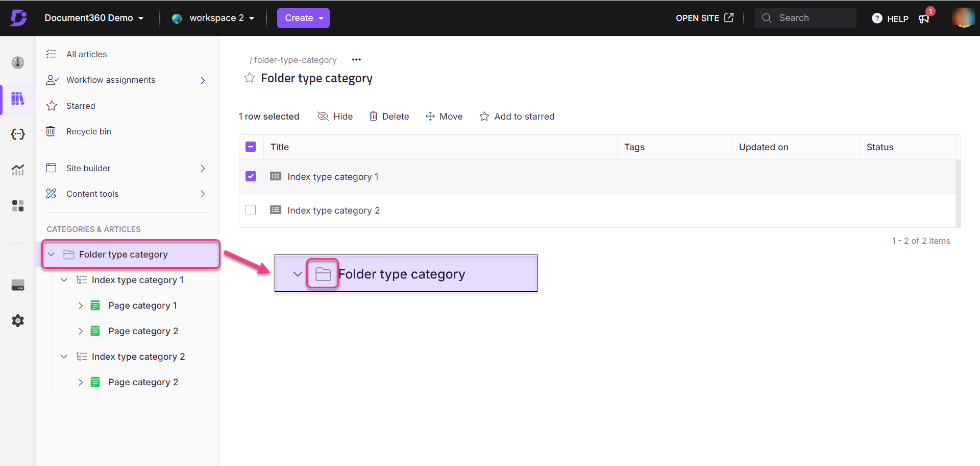Click Move for selected row
The height and width of the screenshot is (466, 980).
click(x=444, y=116)
